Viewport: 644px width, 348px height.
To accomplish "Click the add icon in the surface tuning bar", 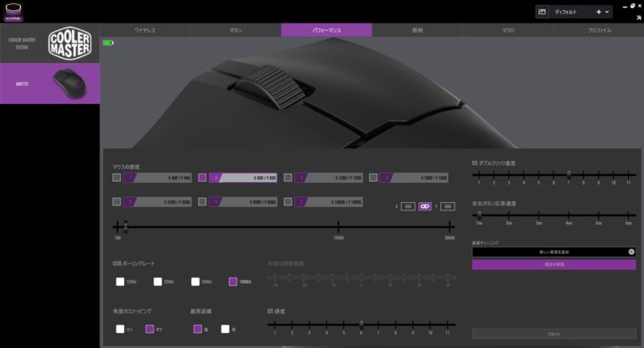I will 631,252.
